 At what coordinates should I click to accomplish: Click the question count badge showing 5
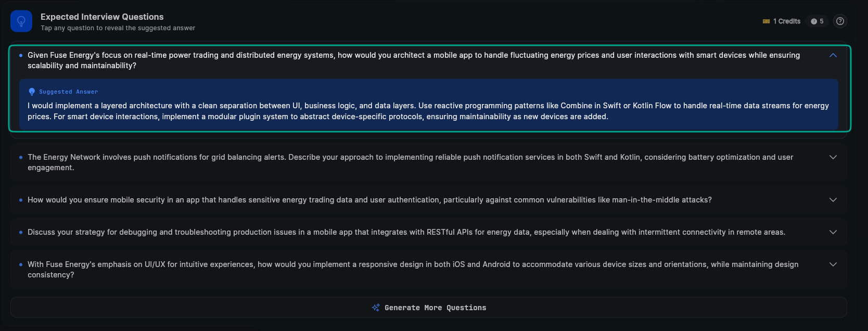point(817,21)
